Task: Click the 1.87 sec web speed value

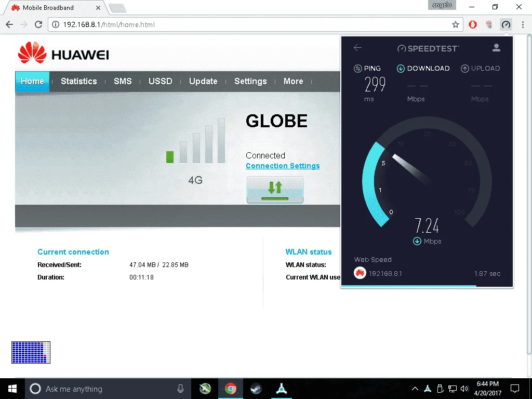Action: 487,273
